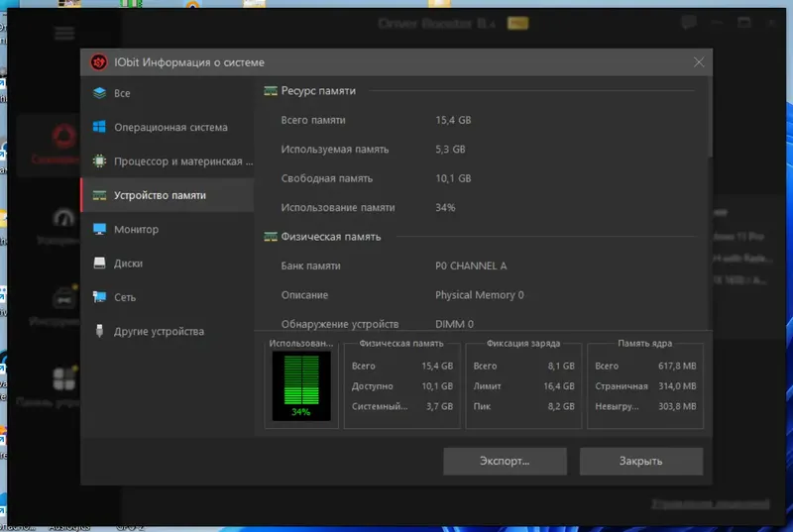793x532 pixels.
Task: Select the Устройство памяти tab
Action: click(x=168, y=195)
